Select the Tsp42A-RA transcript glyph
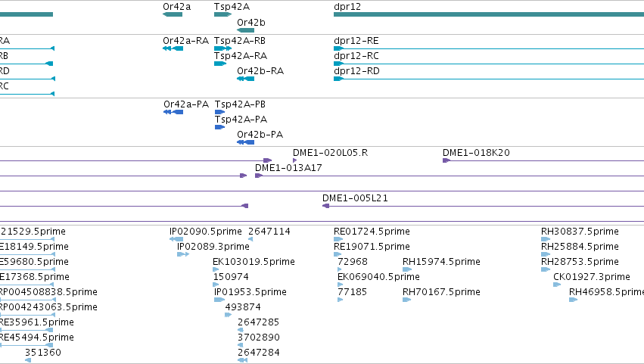Image resolution: width=644 pixels, height=364 pixels. pyautogui.click(x=220, y=64)
